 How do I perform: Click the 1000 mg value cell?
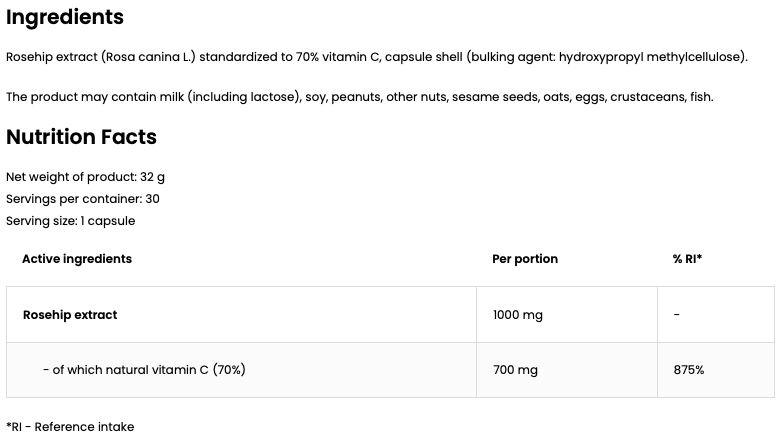(x=518, y=315)
